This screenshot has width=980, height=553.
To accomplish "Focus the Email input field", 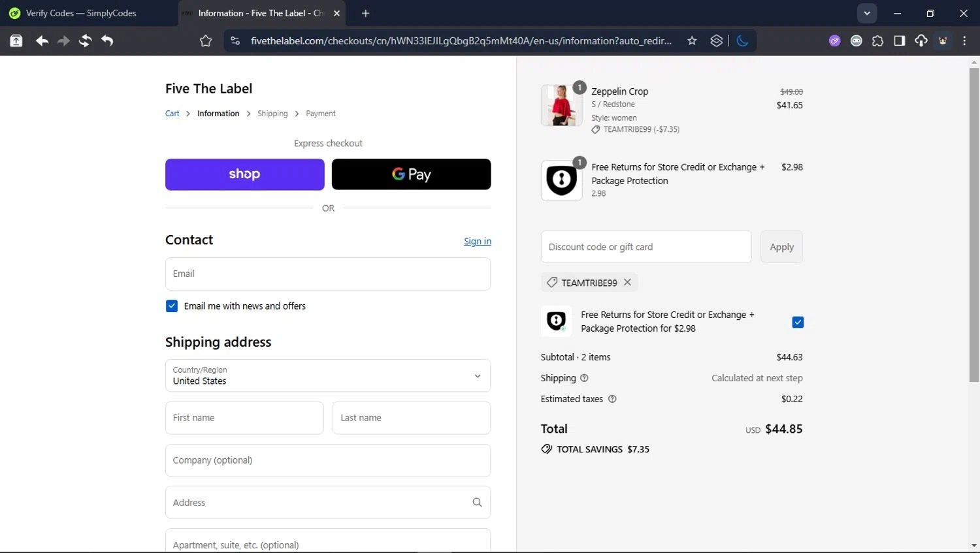I will click(x=328, y=274).
